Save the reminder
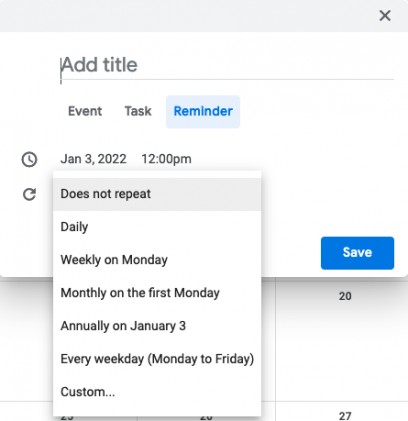408x421 pixels. click(357, 253)
